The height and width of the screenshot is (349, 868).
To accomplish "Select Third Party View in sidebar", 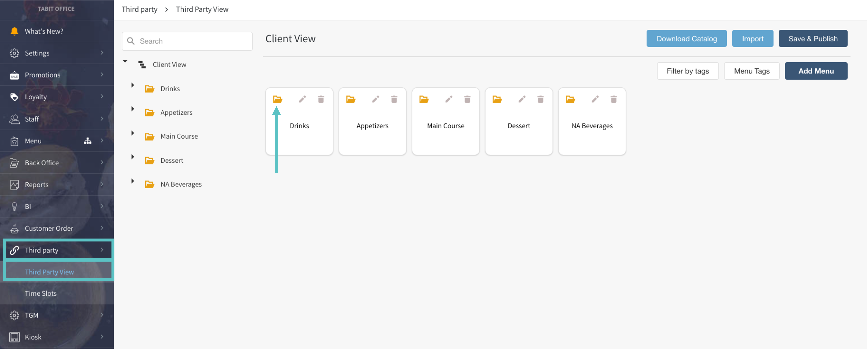I will coord(49,272).
